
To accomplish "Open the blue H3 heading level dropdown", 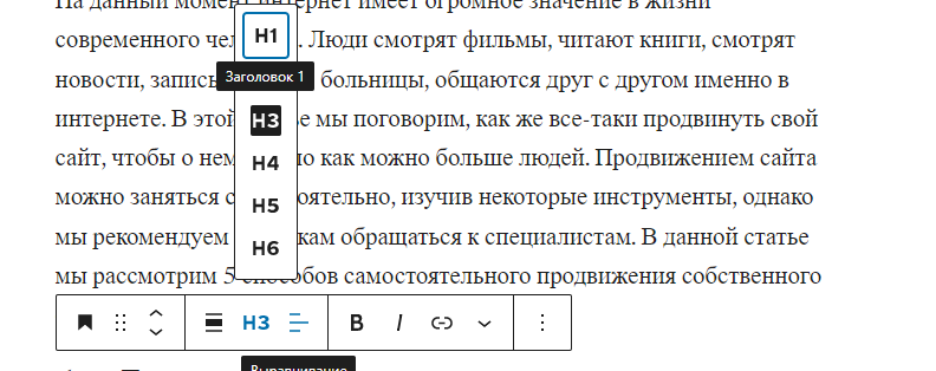I will [x=256, y=323].
